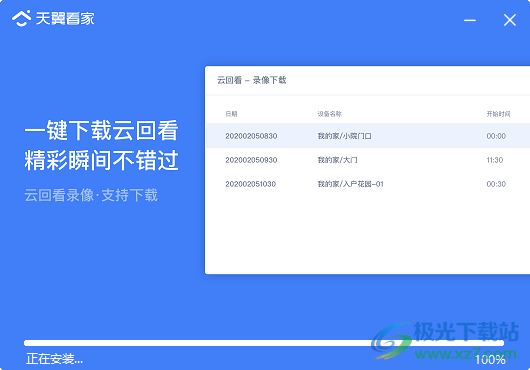Screen dimensions: 530x370
Task: Select the row dated 202002051030
Action: point(368,184)
